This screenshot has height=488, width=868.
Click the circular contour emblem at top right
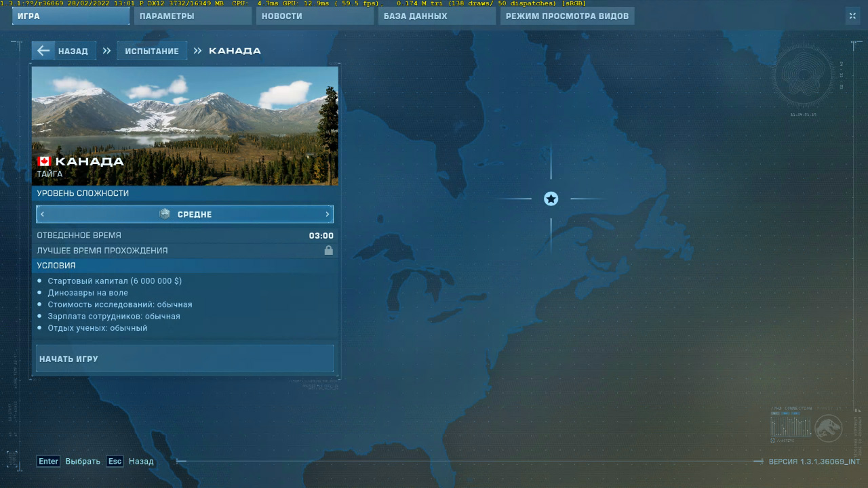805,73
